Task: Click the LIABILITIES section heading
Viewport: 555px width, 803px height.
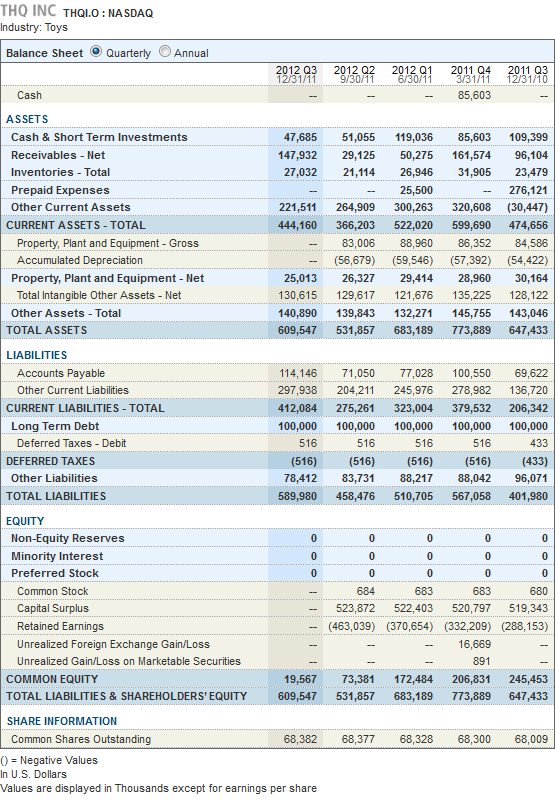Action: (36, 355)
